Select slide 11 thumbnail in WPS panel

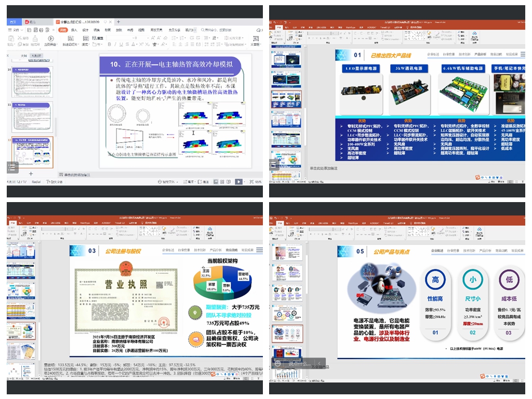tap(32, 115)
